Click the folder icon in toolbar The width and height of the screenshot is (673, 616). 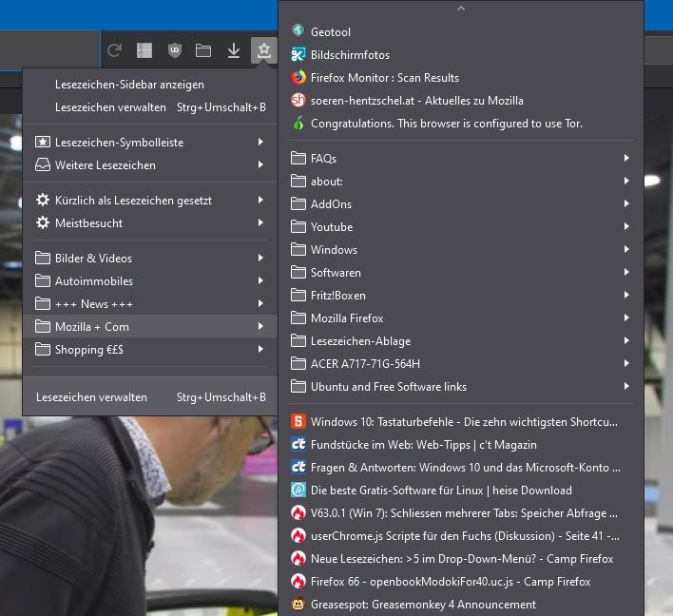tap(203, 50)
